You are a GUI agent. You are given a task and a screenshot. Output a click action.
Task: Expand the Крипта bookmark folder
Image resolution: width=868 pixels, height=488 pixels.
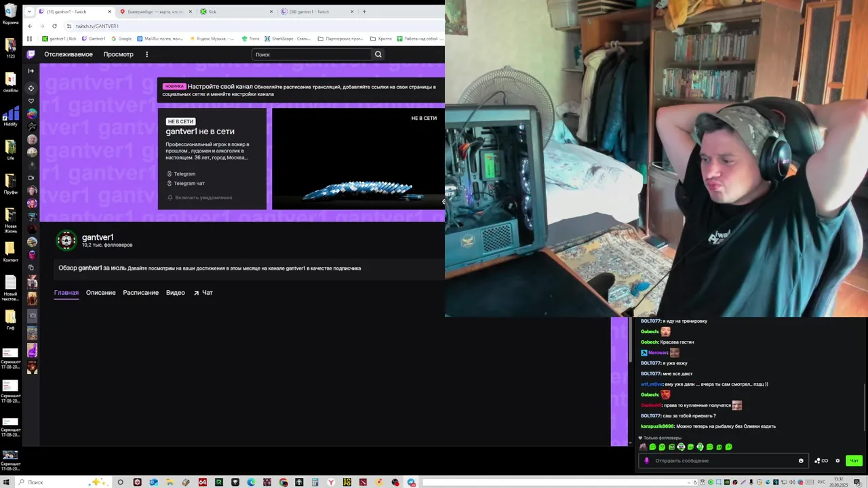tap(381, 39)
